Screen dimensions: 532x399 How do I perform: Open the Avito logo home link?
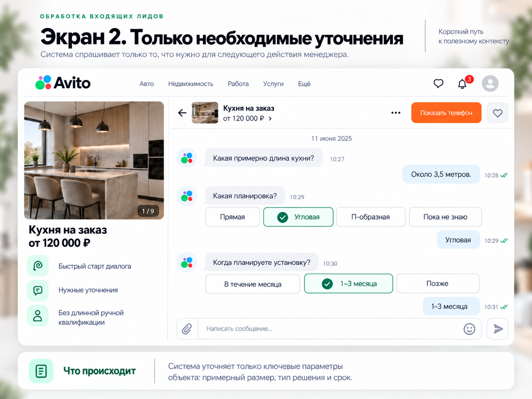click(63, 83)
